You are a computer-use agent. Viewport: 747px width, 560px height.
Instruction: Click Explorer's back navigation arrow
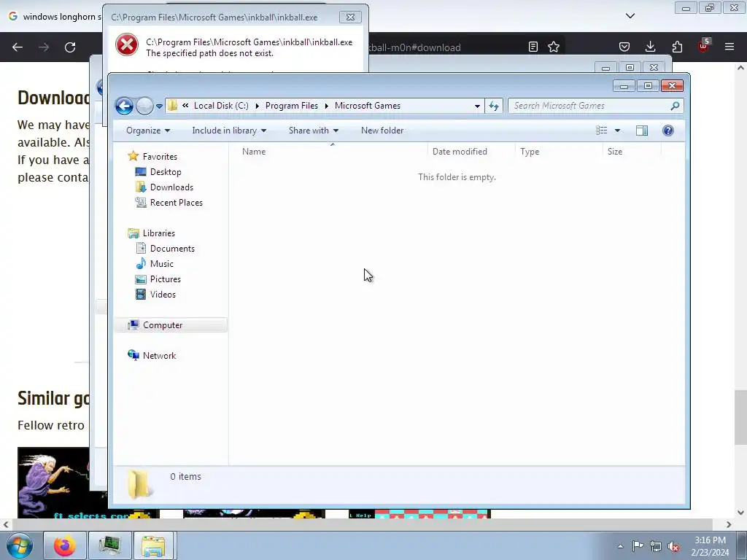124,106
